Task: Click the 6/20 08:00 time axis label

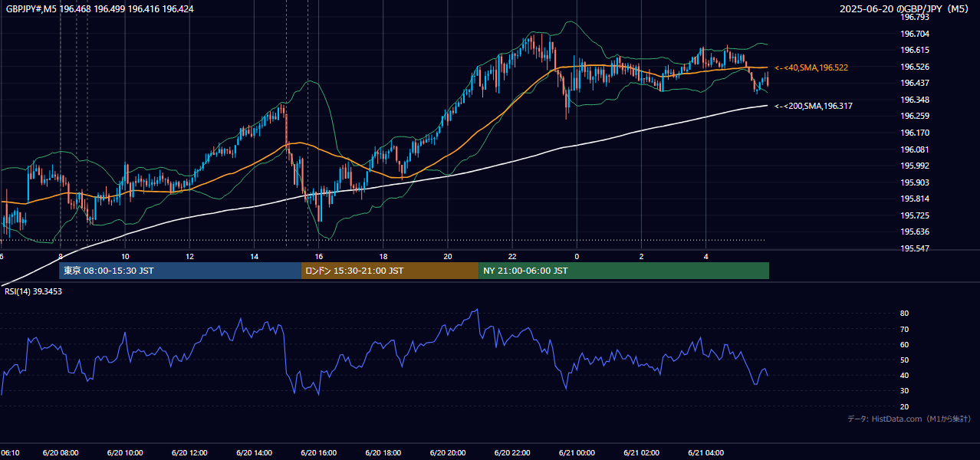Action: pyautogui.click(x=60, y=453)
